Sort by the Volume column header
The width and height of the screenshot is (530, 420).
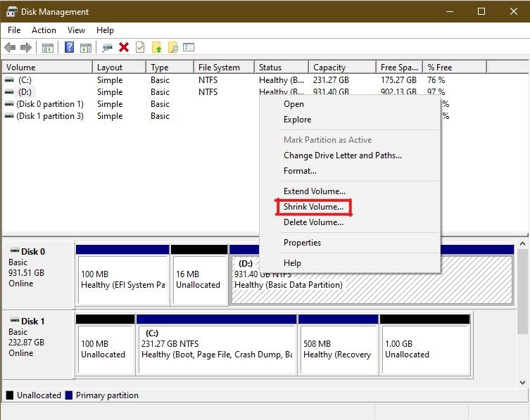(47, 68)
